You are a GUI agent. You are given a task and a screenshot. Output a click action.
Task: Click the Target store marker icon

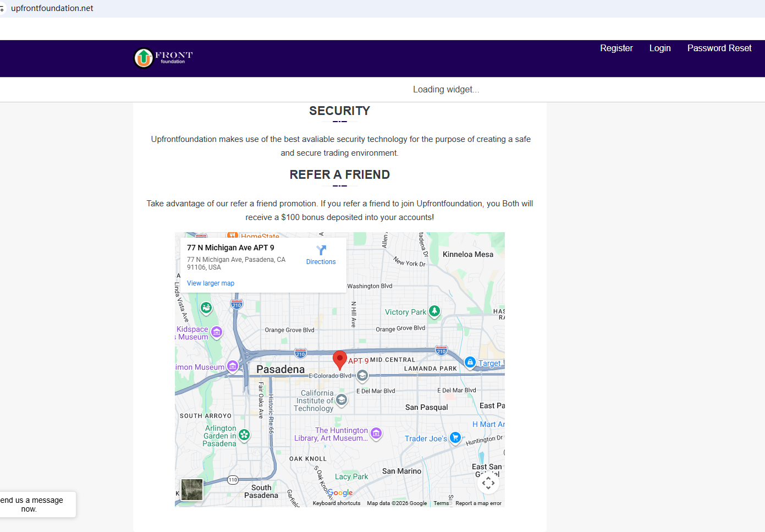470,362
